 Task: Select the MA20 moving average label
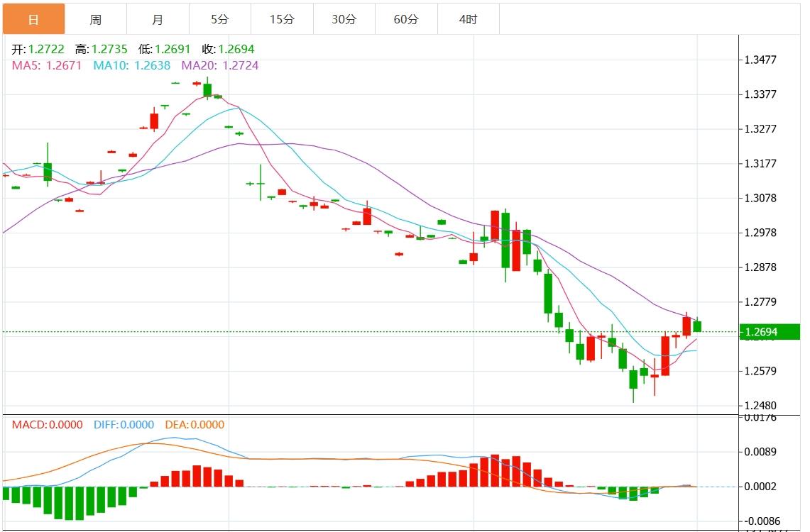(220, 65)
